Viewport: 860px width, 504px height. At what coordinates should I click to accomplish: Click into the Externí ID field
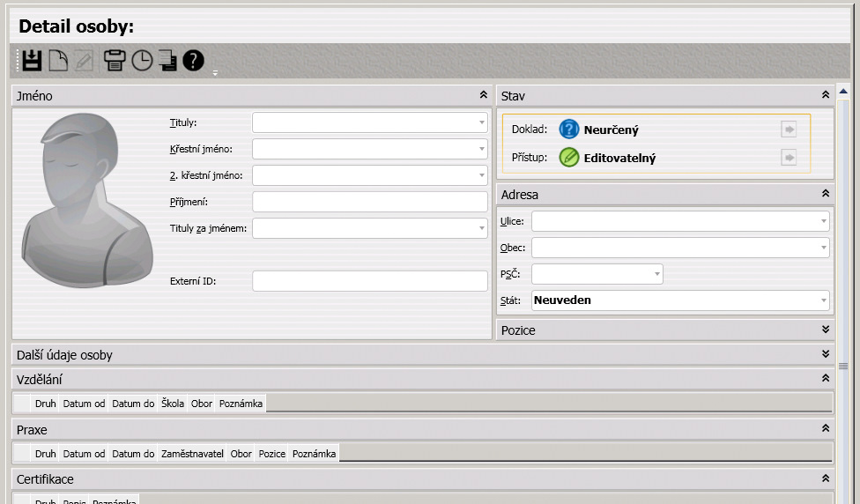point(369,281)
